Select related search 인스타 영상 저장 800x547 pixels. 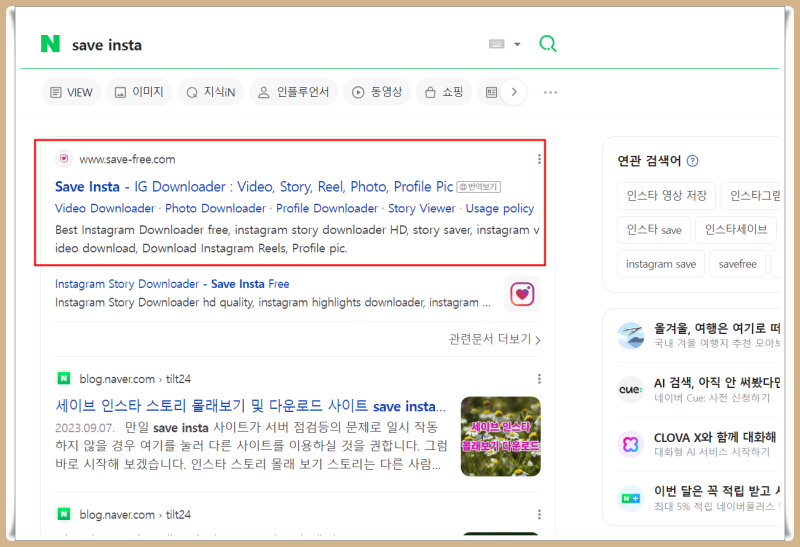[666, 195]
